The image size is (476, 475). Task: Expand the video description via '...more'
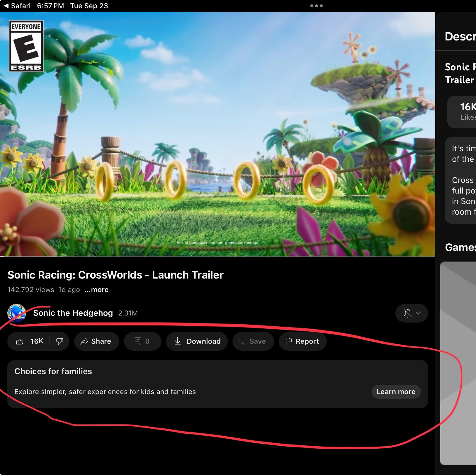96,290
